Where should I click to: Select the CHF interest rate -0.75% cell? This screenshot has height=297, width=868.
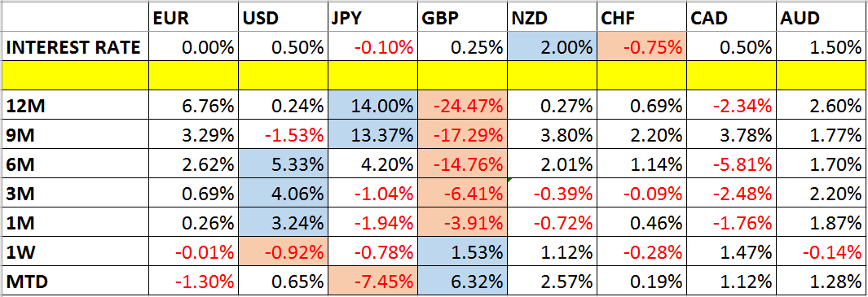point(641,47)
